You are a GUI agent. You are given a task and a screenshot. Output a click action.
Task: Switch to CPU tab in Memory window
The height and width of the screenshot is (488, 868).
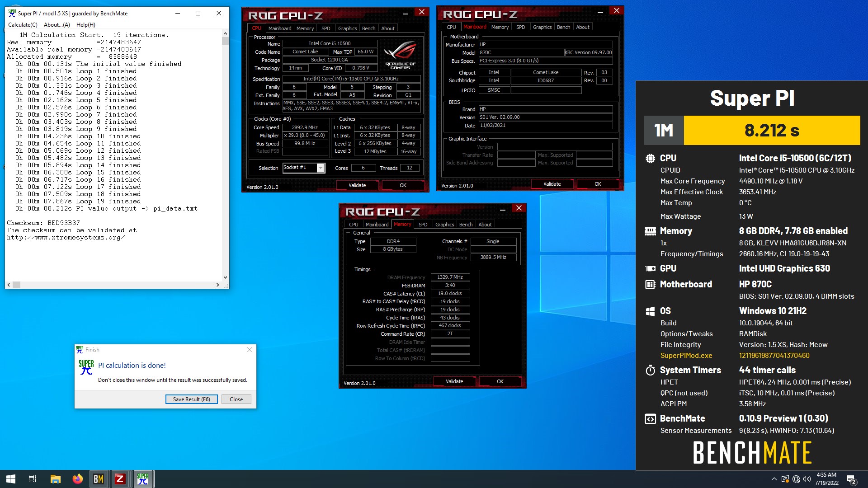354,225
